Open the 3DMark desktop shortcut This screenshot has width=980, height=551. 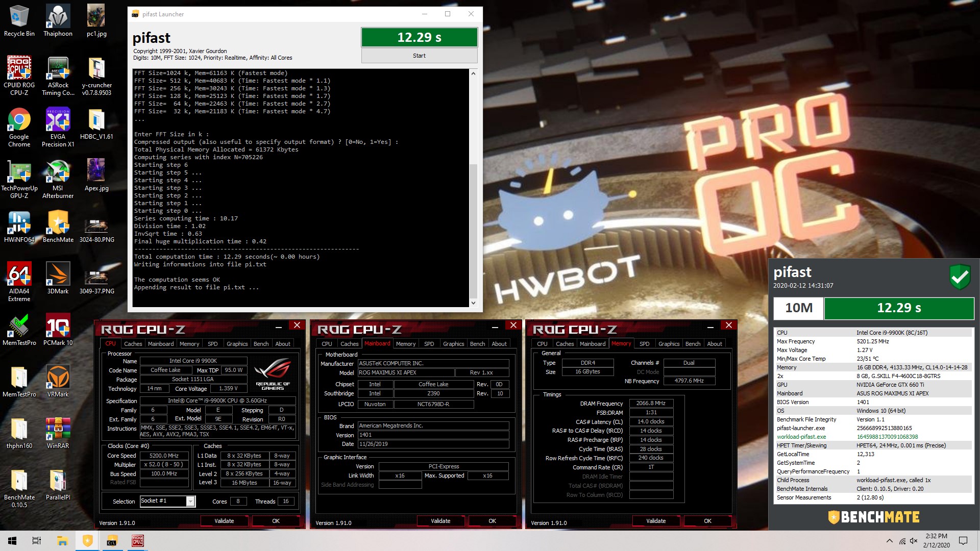click(58, 278)
